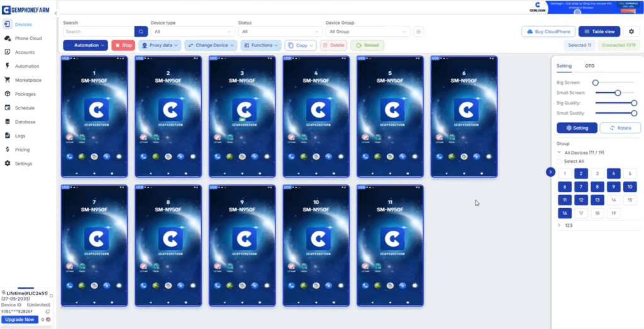
Task: Click the add group circle icon
Action: (x=418, y=31)
